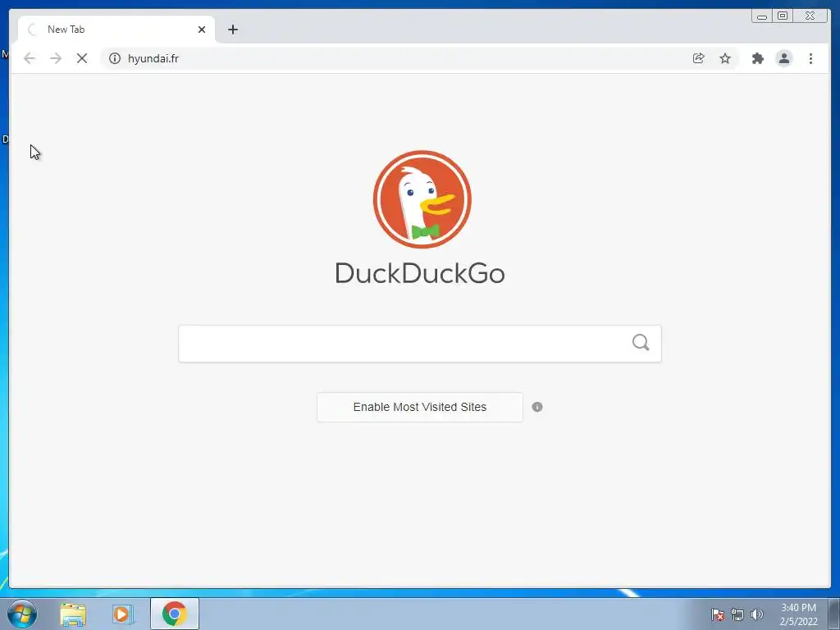Click the DuckDuckGo search box
The height and width of the screenshot is (630, 840).
(419, 344)
